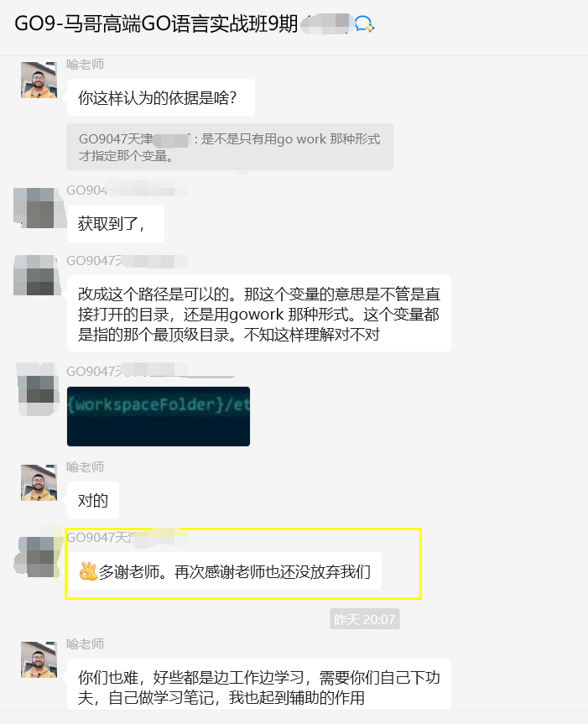Click blurred avatar beside '改成这个路径是可以的' message
This screenshot has width=588, height=724.
click(x=39, y=275)
